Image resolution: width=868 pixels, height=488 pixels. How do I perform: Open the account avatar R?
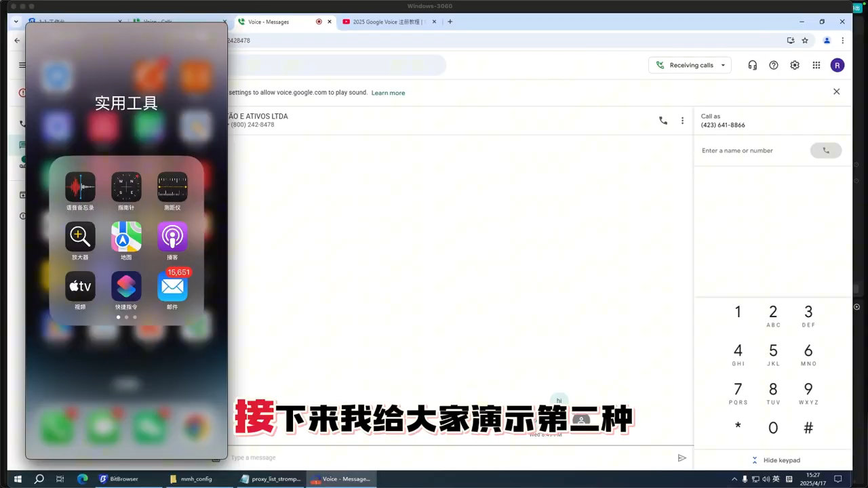837,65
